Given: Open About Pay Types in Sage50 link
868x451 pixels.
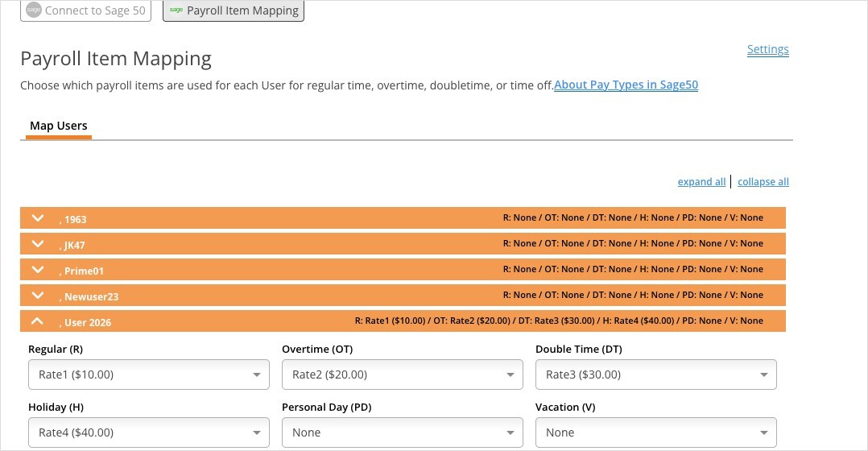Looking at the screenshot, I should click(x=626, y=85).
